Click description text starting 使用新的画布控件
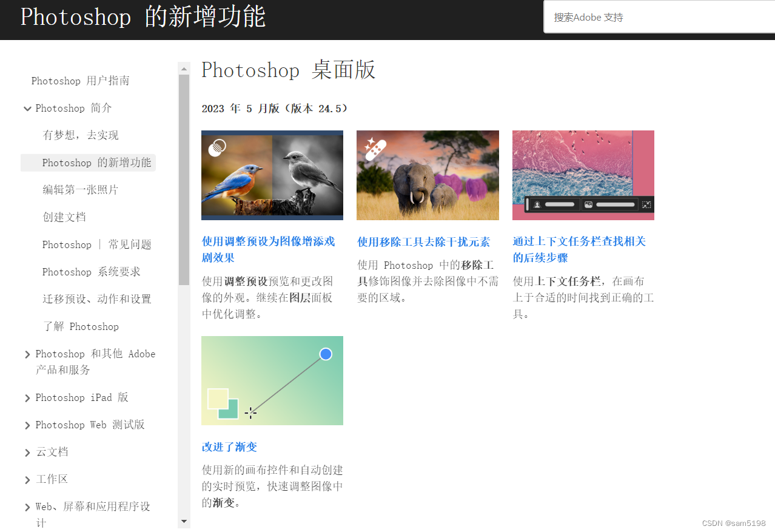 (272, 486)
